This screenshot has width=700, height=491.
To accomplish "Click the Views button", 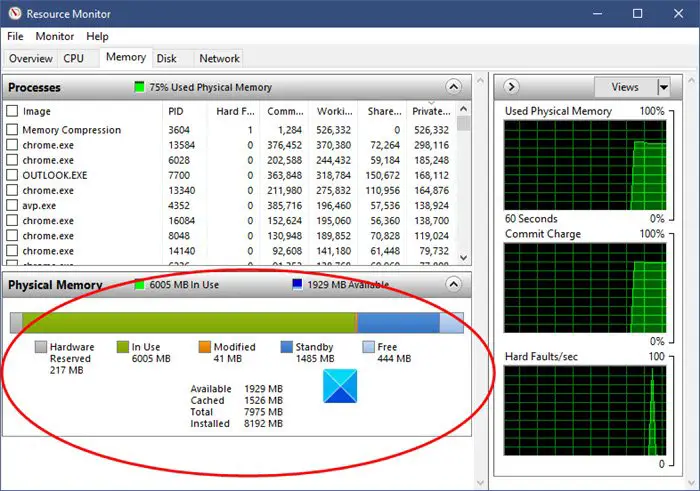I will 625,87.
